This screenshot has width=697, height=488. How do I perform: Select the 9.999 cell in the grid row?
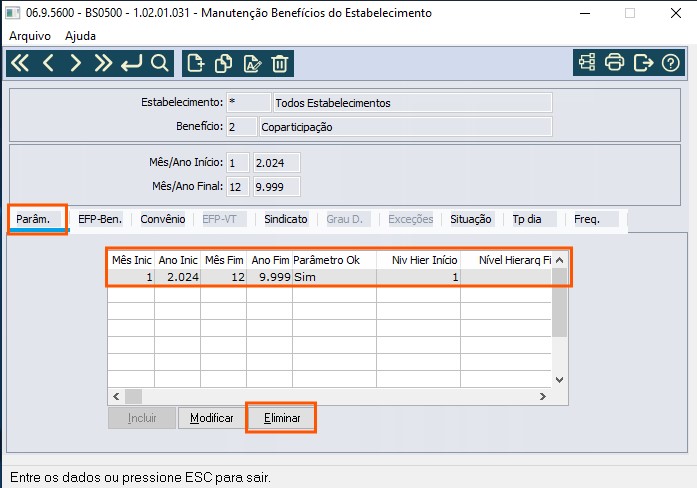click(269, 277)
